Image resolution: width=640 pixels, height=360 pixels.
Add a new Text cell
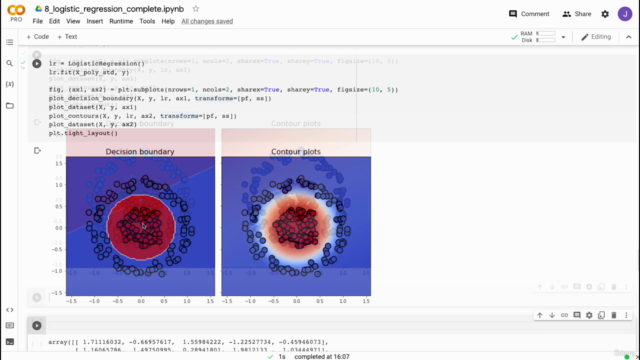[x=67, y=37]
